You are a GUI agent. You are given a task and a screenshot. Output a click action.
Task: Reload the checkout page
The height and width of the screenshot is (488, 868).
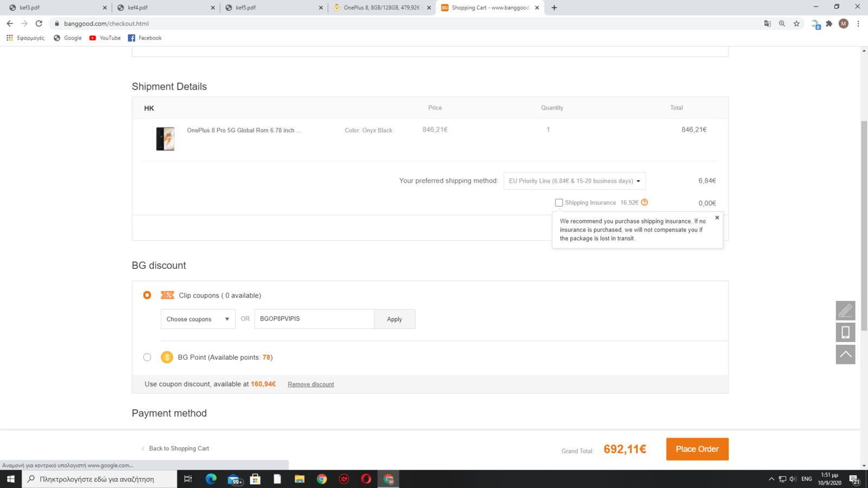point(39,23)
